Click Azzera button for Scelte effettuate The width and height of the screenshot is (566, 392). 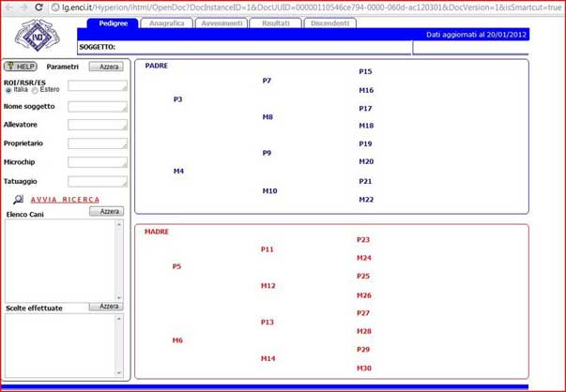tap(106, 306)
